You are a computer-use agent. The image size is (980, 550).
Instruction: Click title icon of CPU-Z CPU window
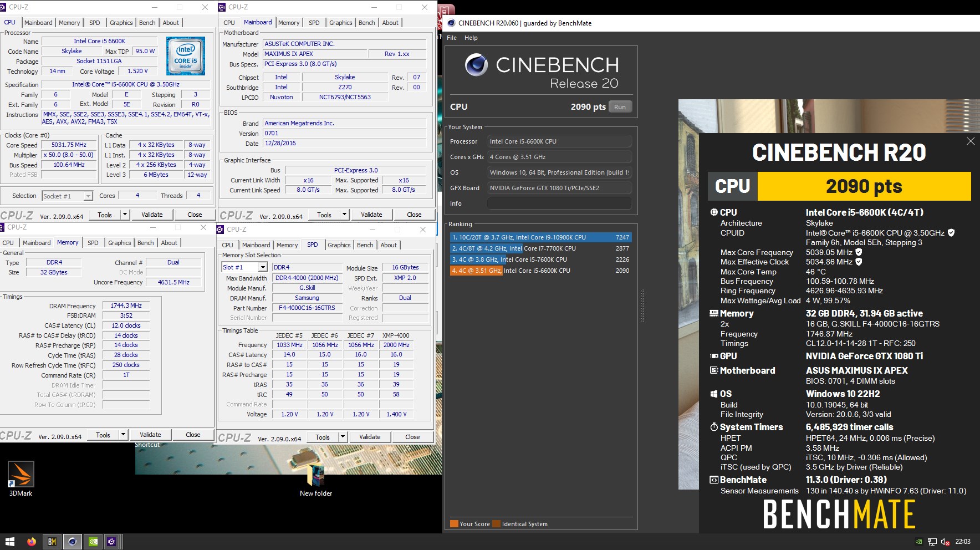tap(3, 7)
